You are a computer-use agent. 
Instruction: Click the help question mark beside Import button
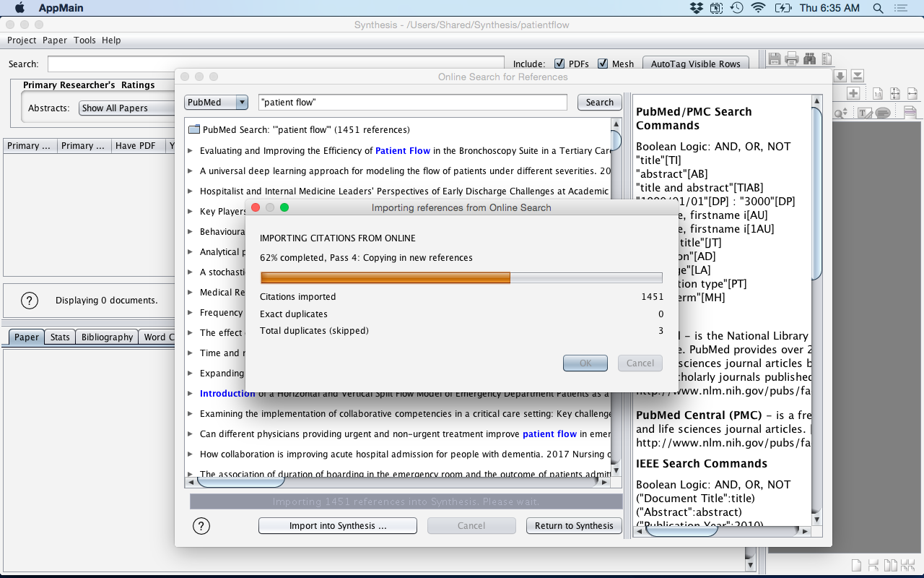(201, 526)
